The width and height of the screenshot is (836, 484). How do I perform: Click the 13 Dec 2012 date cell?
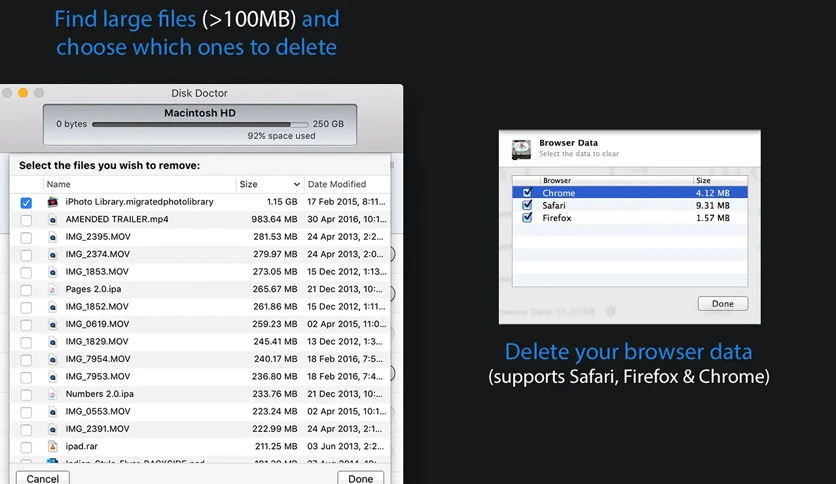click(x=345, y=341)
